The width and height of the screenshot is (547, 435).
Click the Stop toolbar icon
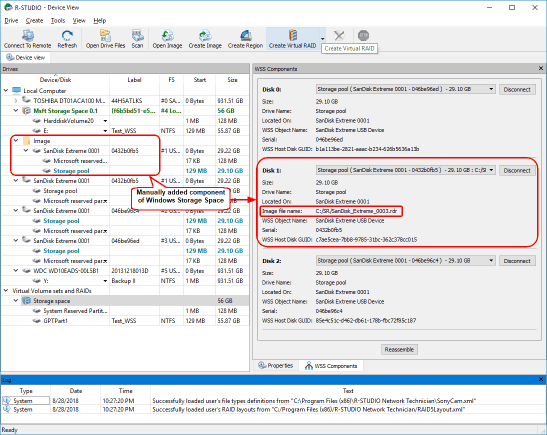[x=363, y=36]
